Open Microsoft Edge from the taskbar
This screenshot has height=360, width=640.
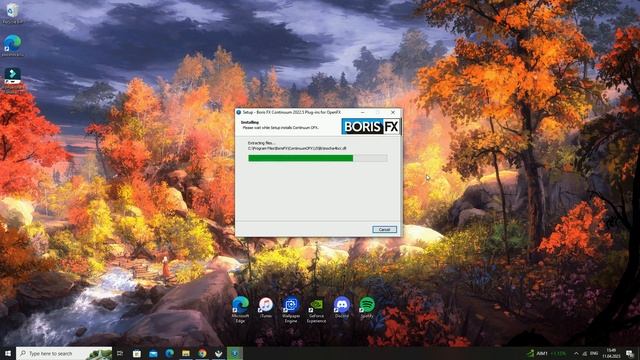pos(169,353)
